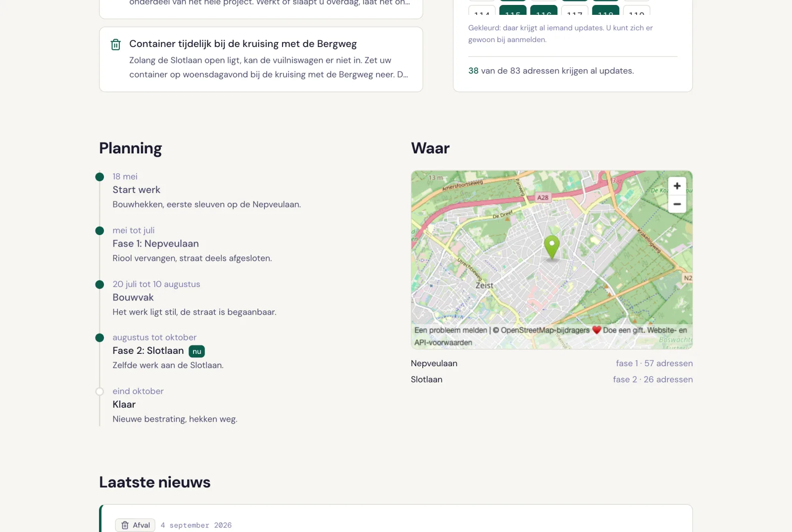Click the 'A28' road label on the map
792x532 pixels.
click(x=543, y=197)
